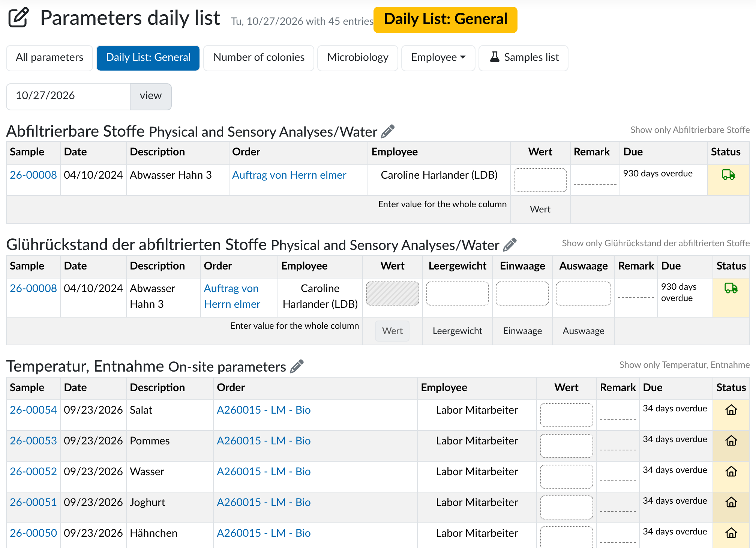Click whole-column Wert field in Abfiltrierbare Stoffe table
Viewport: 756px width, 548px height.
point(540,209)
